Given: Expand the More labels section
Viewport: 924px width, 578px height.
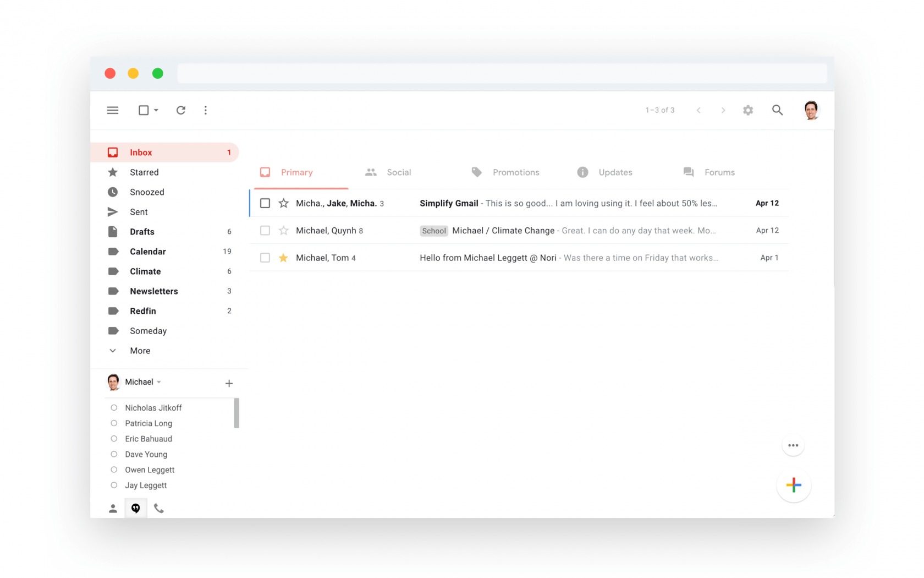Looking at the screenshot, I should pos(140,351).
